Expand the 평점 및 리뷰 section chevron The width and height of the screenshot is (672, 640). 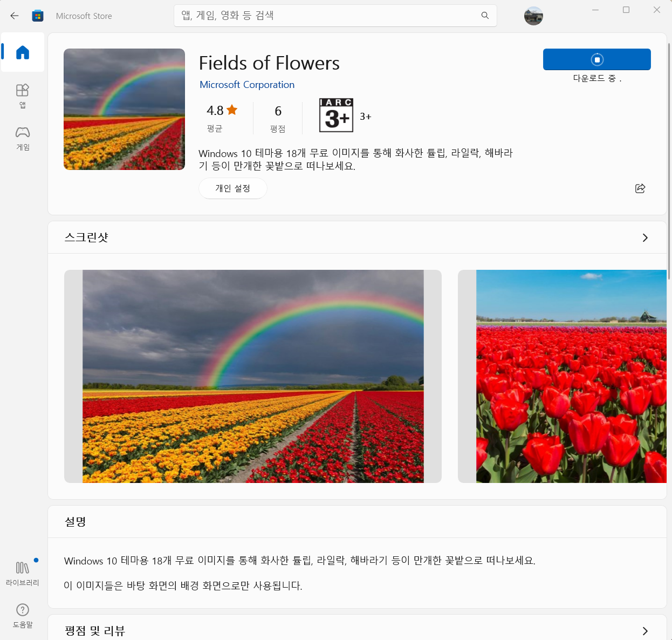[x=645, y=631]
